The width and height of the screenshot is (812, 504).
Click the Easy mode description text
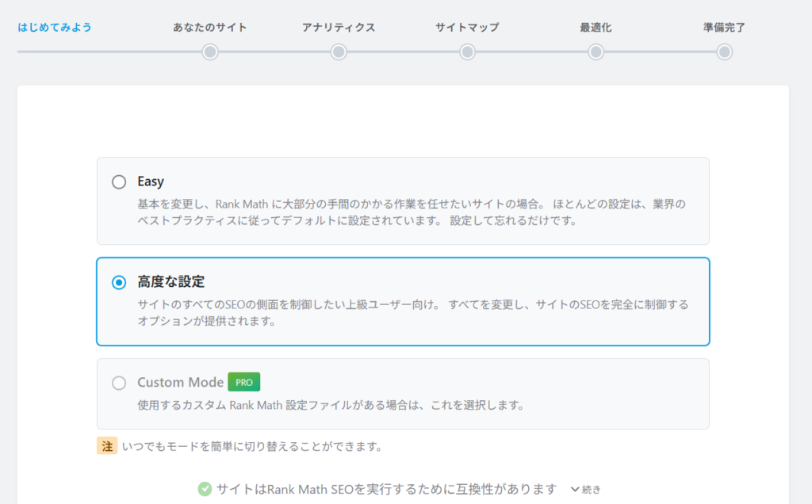click(x=411, y=212)
